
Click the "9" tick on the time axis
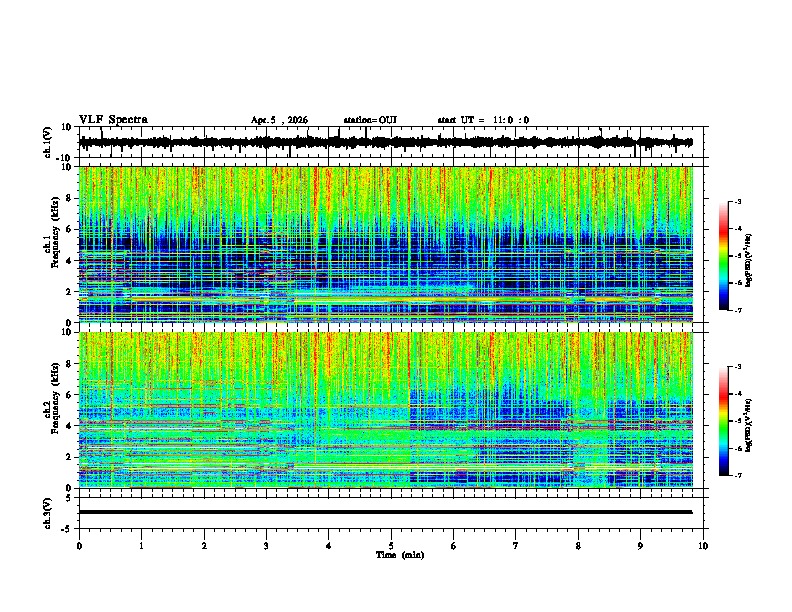click(x=640, y=546)
